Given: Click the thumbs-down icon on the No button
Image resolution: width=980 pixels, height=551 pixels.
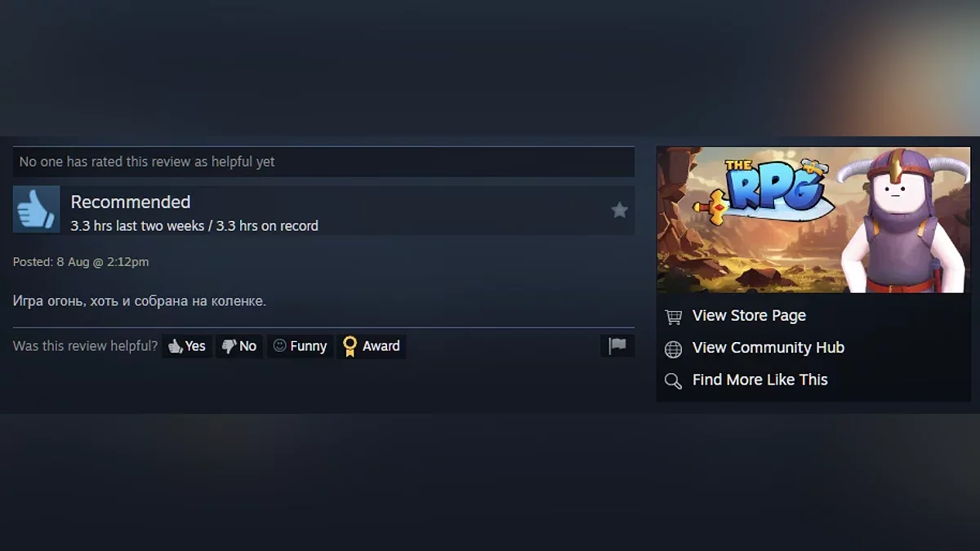Looking at the screenshot, I should pyautogui.click(x=229, y=346).
